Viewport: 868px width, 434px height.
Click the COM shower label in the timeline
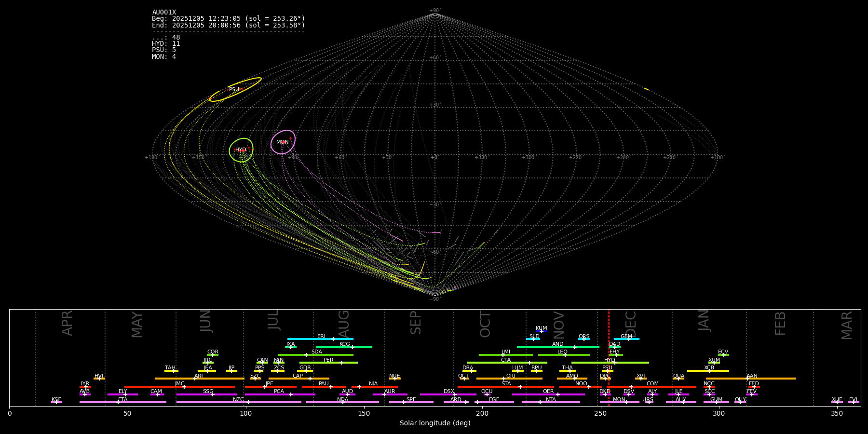tap(653, 384)
